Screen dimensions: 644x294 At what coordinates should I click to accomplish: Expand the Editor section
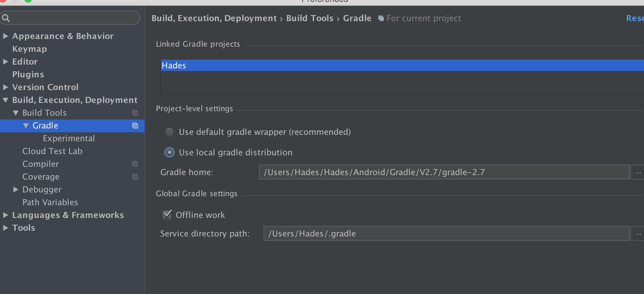[6, 62]
